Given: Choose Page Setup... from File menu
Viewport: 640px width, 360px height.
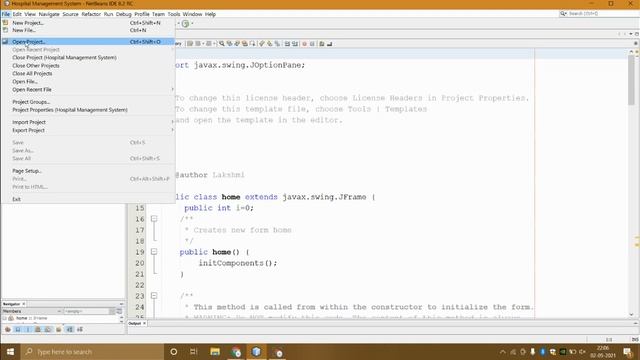Looking at the screenshot, I should click(x=27, y=171).
